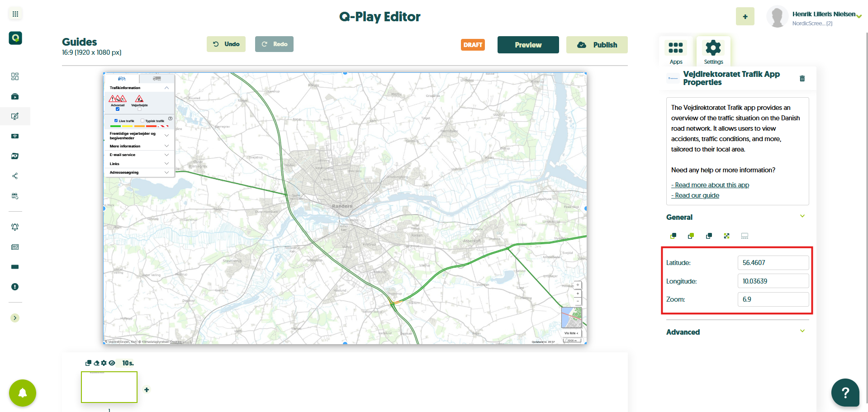Select the truck tab in map panel

(157, 79)
